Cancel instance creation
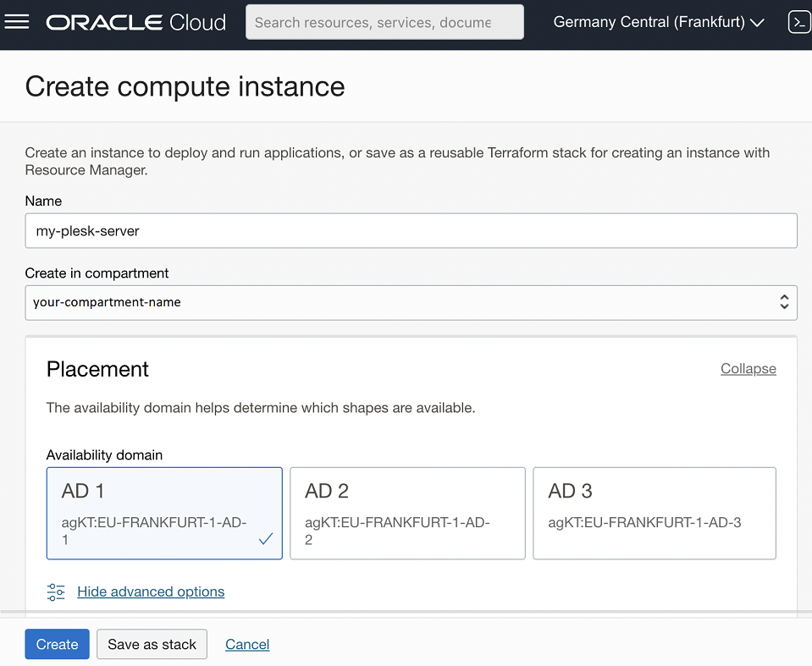 246,644
